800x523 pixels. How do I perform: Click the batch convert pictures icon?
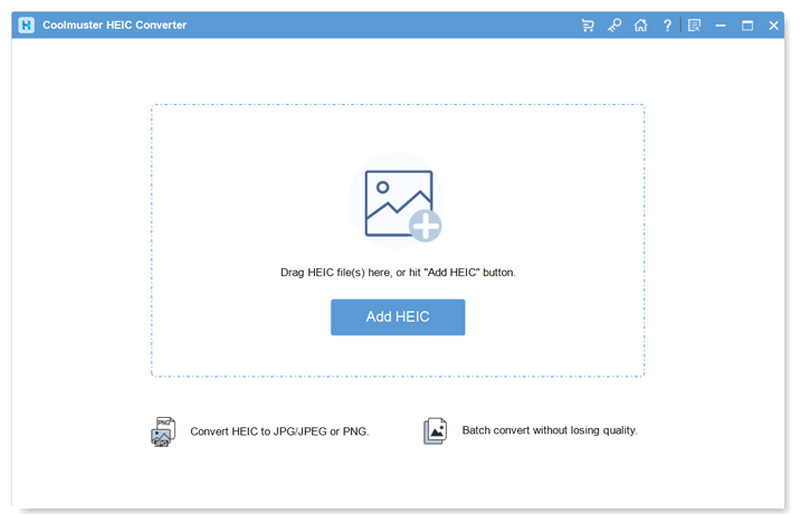(435, 431)
